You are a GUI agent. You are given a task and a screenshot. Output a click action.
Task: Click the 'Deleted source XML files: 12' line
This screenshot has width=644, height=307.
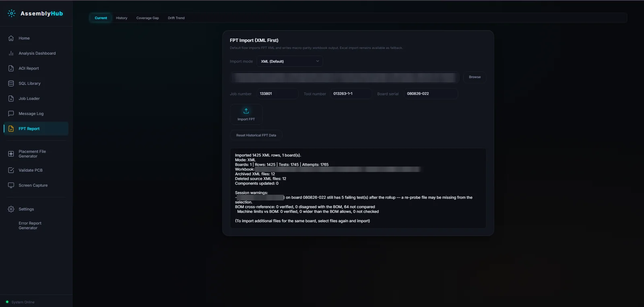[260, 179]
